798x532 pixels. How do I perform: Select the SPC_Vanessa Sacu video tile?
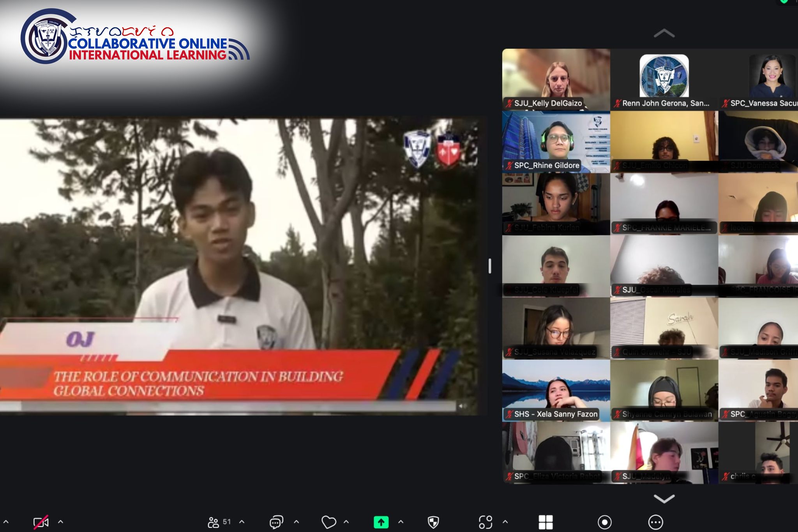(758, 80)
